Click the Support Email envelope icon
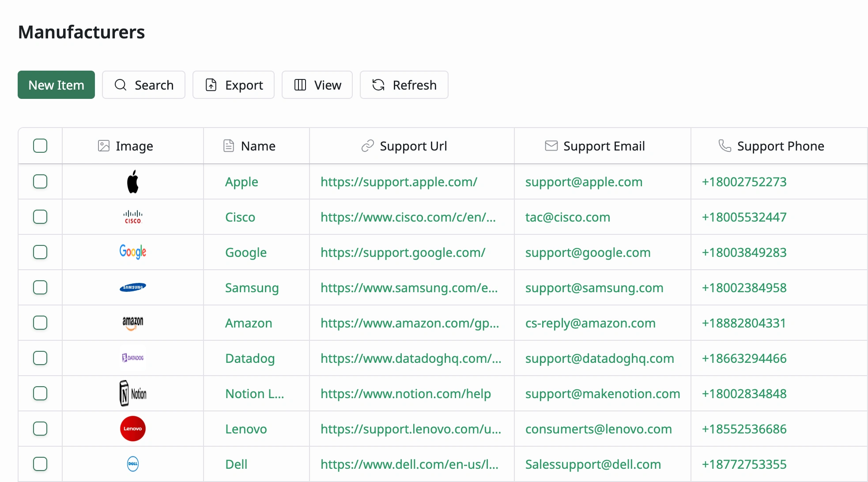The height and width of the screenshot is (482, 868). pyautogui.click(x=551, y=146)
